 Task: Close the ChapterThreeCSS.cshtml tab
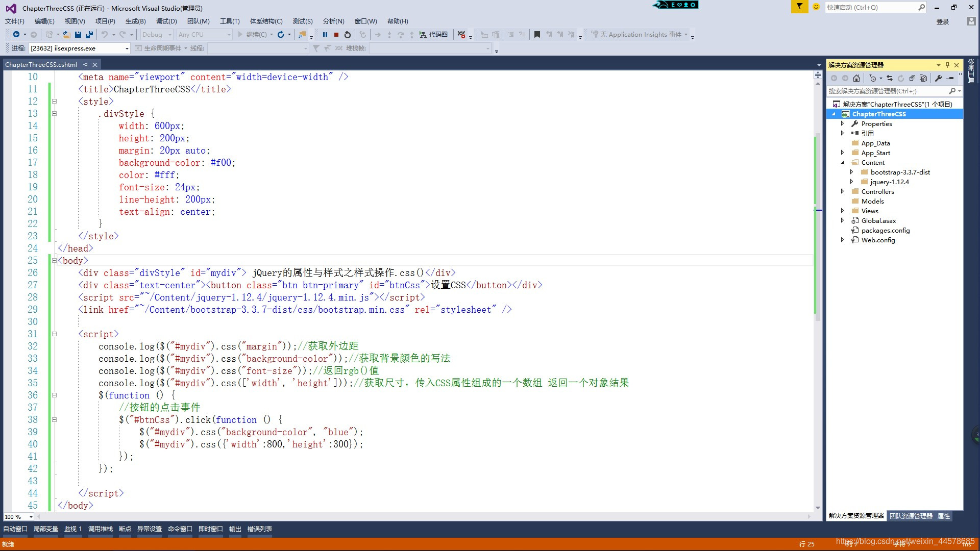(95, 64)
